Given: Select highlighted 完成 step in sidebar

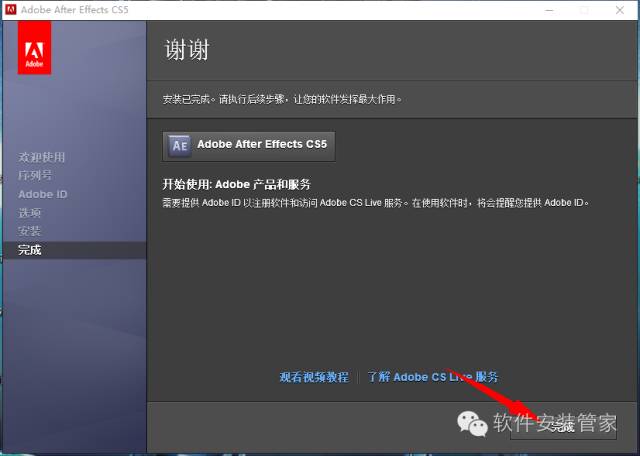Looking at the screenshot, I should [29, 250].
